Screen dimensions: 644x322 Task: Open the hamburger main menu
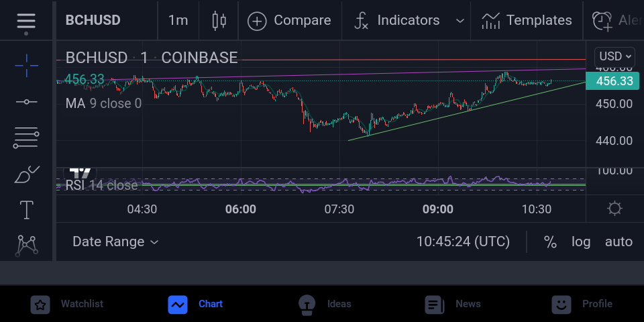[26, 21]
